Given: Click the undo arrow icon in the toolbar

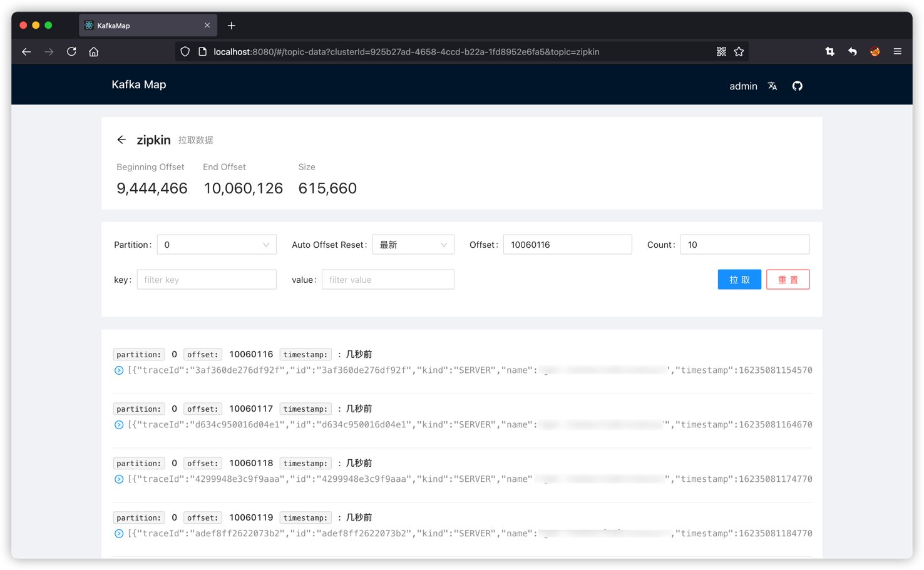Looking at the screenshot, I should pos(852,51).
